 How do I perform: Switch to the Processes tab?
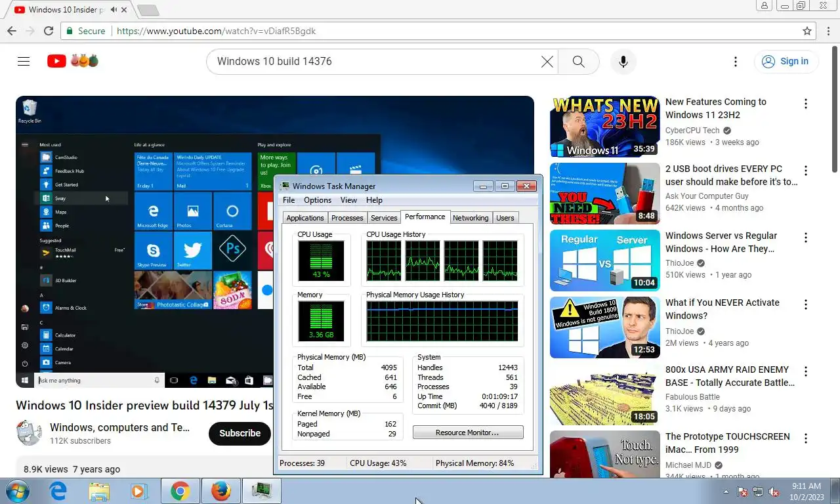(347, 218)
